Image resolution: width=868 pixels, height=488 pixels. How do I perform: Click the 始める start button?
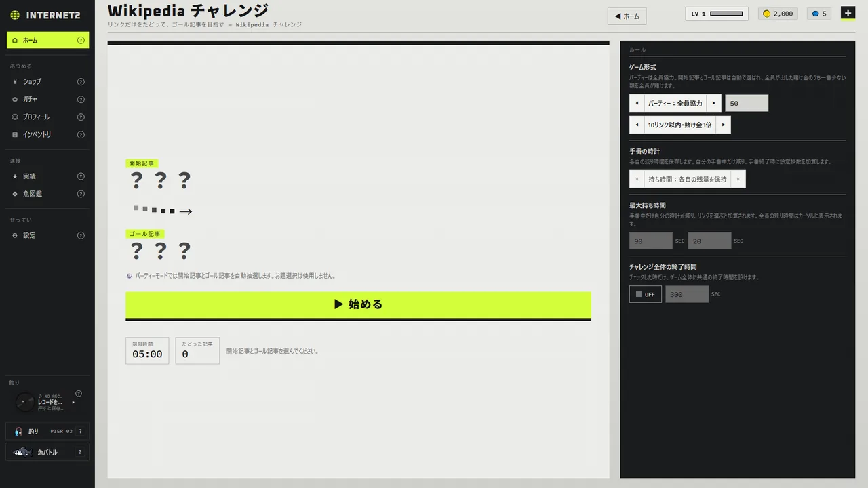358,306
